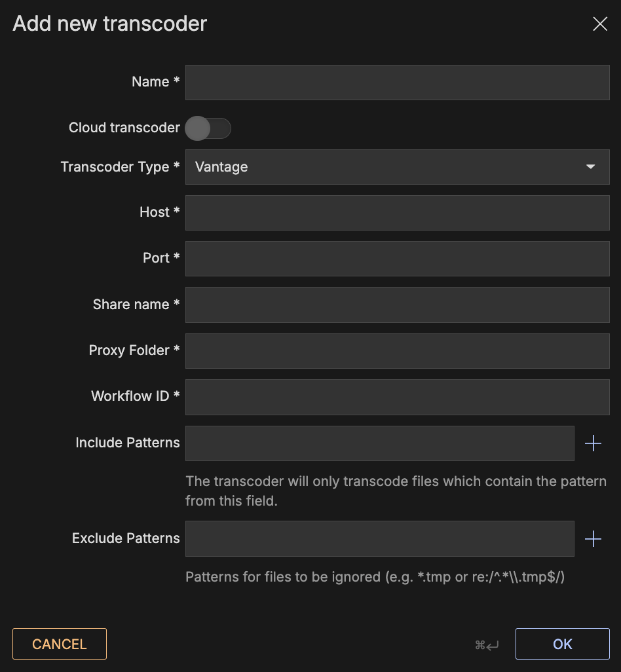Click the Command-Enter shortcut hint icon
The height and width of the screenshot is (672, 621).
tap(487, 645)
